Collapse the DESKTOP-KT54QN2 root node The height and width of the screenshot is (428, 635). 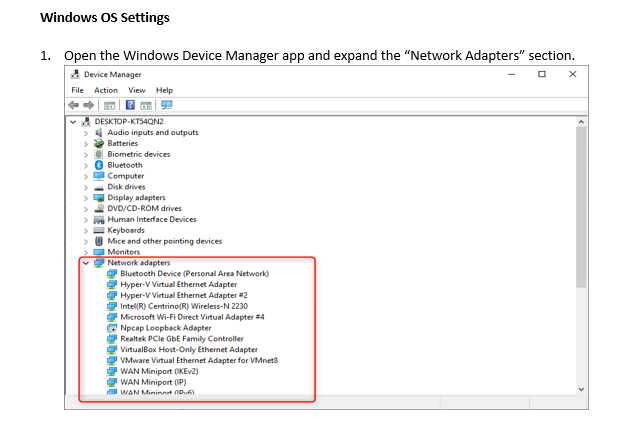point(73,121)
